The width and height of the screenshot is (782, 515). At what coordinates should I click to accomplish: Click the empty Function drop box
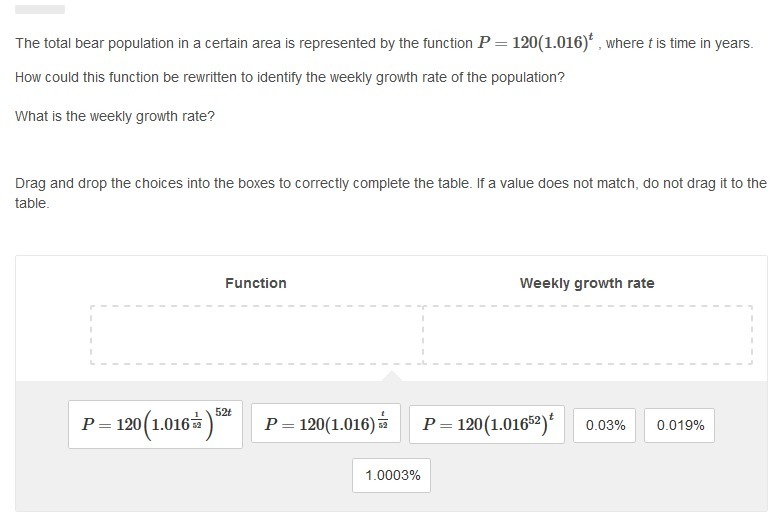(256, 335)
